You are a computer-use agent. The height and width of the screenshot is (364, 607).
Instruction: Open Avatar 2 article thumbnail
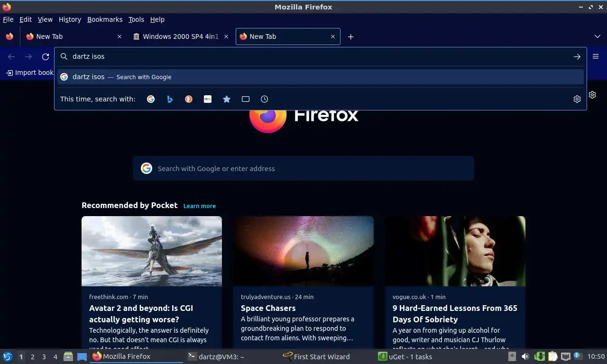pos(152,251)
